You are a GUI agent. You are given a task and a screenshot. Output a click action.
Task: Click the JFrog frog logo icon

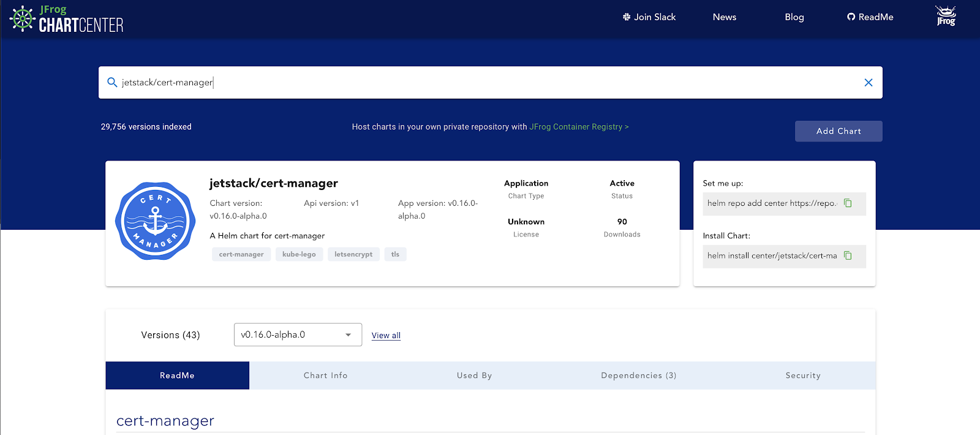[946, 17]
